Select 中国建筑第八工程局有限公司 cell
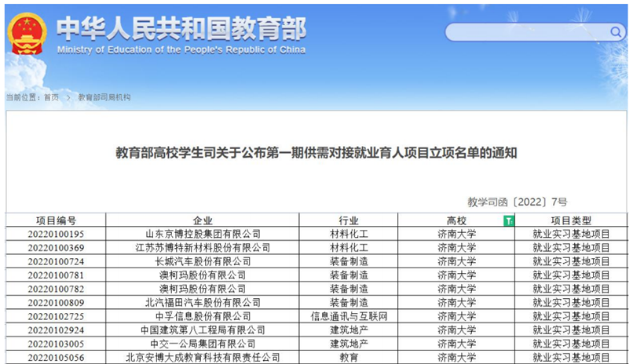Viewport: 633px width, 364px height. point(203,329)
